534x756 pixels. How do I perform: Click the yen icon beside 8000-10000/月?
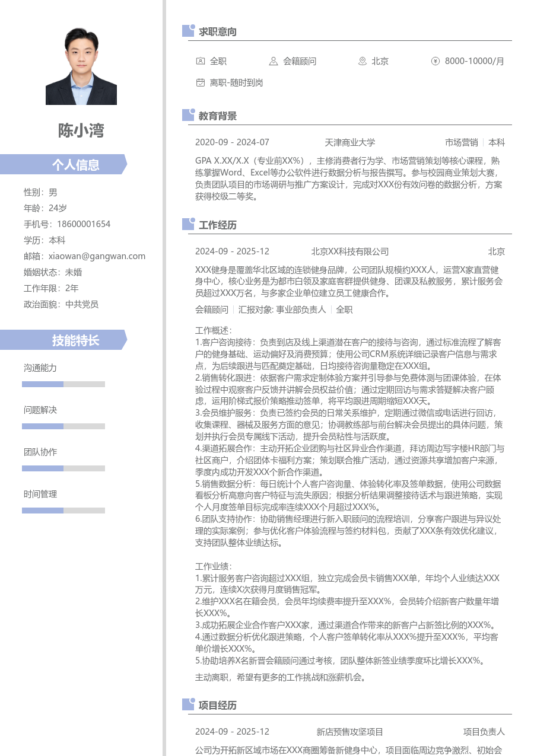[435, 61]
